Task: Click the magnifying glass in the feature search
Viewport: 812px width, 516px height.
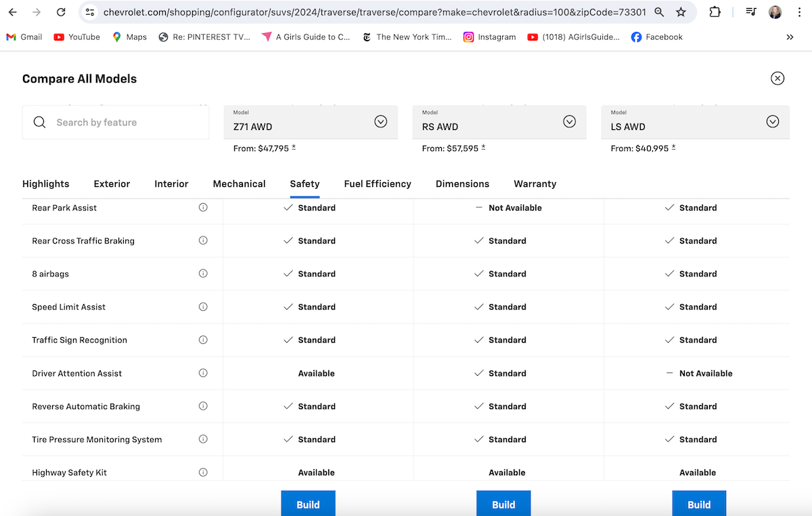Action: click(39, 122)
